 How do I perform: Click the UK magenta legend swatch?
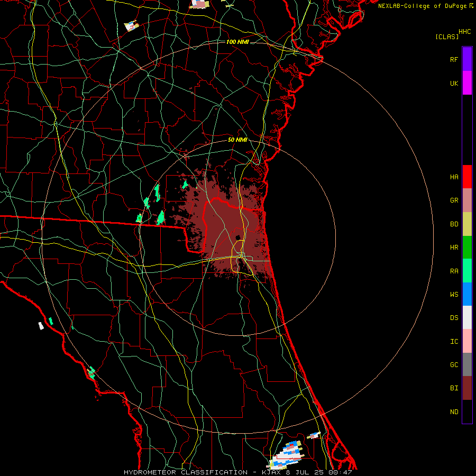coord(467,83)
